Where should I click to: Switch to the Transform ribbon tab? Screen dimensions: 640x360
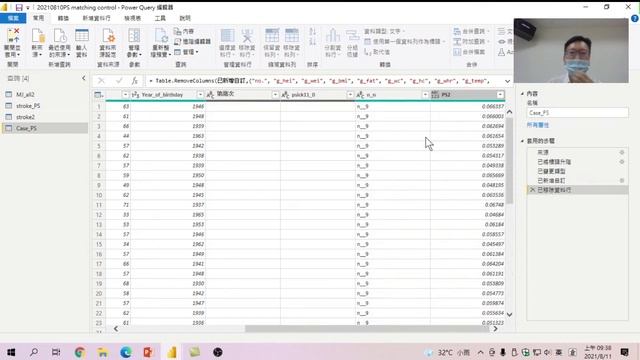(x=63, y=18)
